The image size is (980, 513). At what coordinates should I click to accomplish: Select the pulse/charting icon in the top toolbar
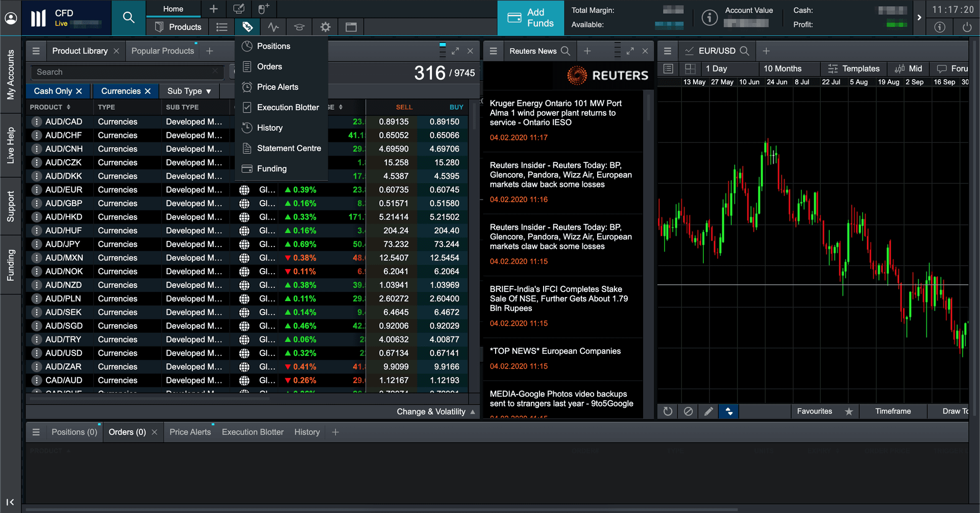(x=274, y=27)
